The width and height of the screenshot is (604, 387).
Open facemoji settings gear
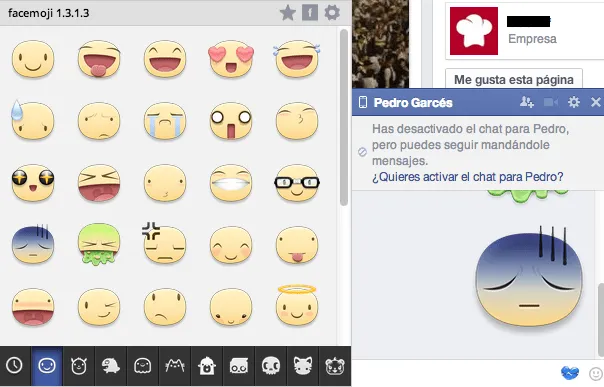pos(332,13)
